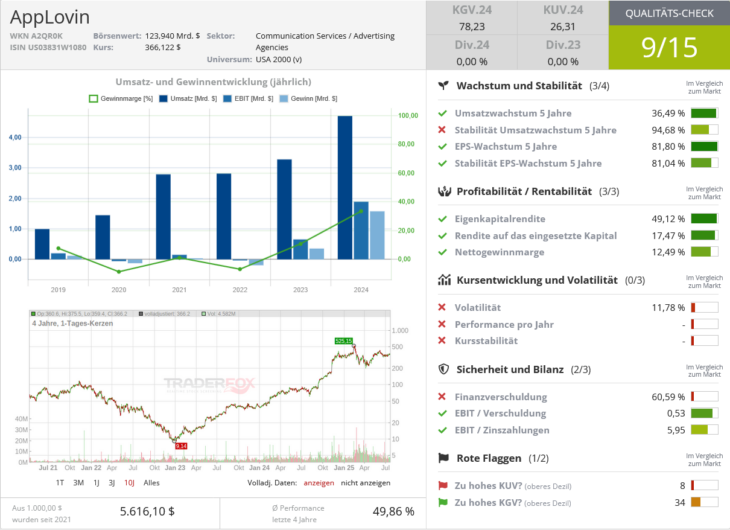
Task: Open the Finanzverschuldung metric link
Action: pyautogui.click(x=501, y=397)
